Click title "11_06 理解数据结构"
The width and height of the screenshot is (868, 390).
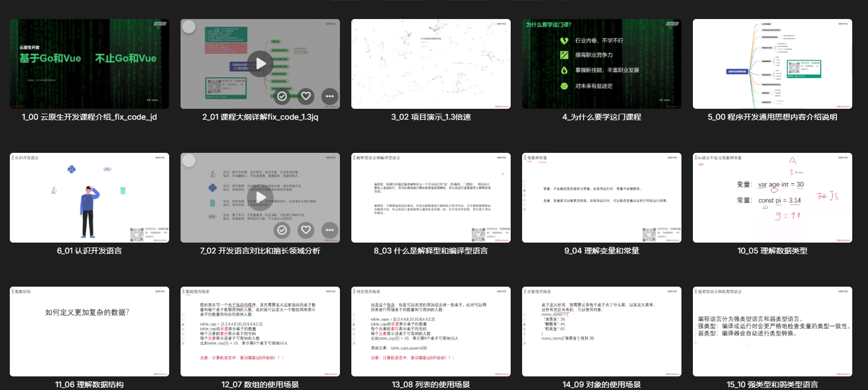point(89,385)
